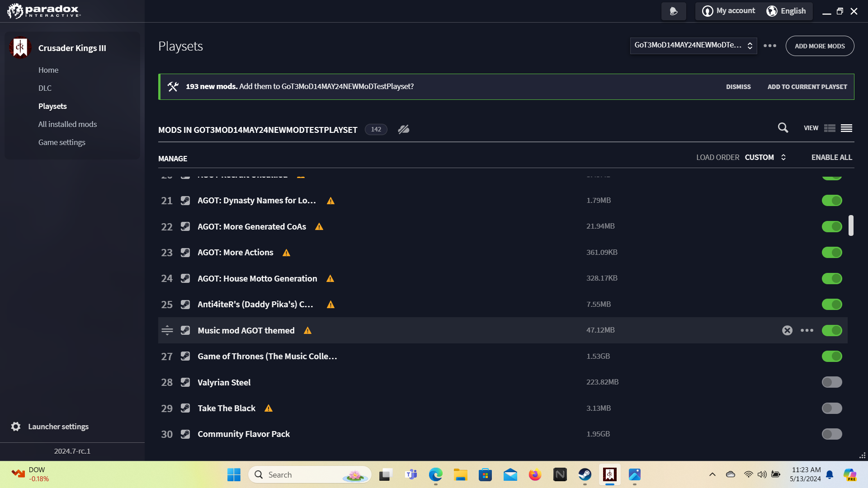Switch to the detailed list view icon
This screenshot has height=488, width=868.
pos(830,128)
